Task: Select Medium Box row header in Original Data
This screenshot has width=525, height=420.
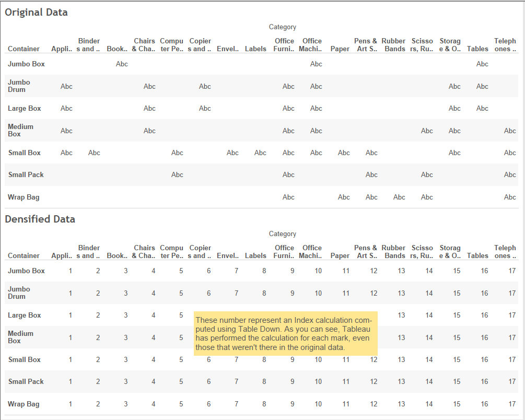Action: pos(21,130)
